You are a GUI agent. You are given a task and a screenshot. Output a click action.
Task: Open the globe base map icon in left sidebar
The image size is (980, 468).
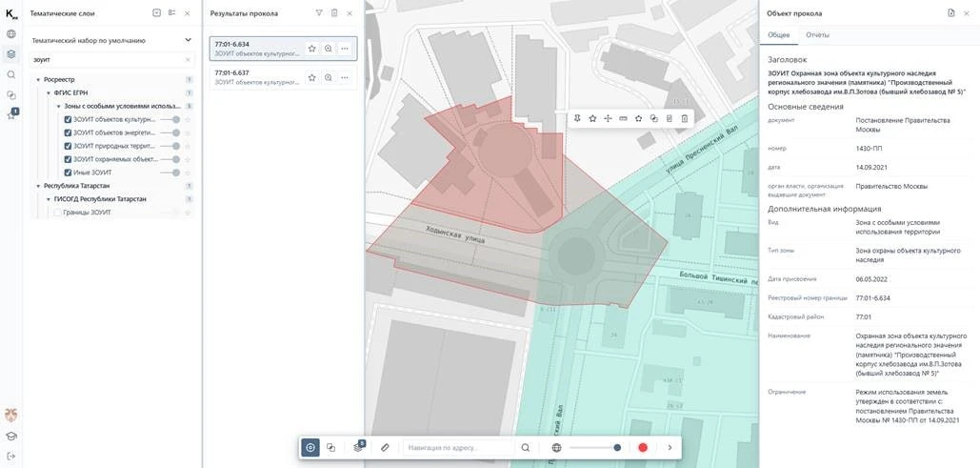[11, 33]
